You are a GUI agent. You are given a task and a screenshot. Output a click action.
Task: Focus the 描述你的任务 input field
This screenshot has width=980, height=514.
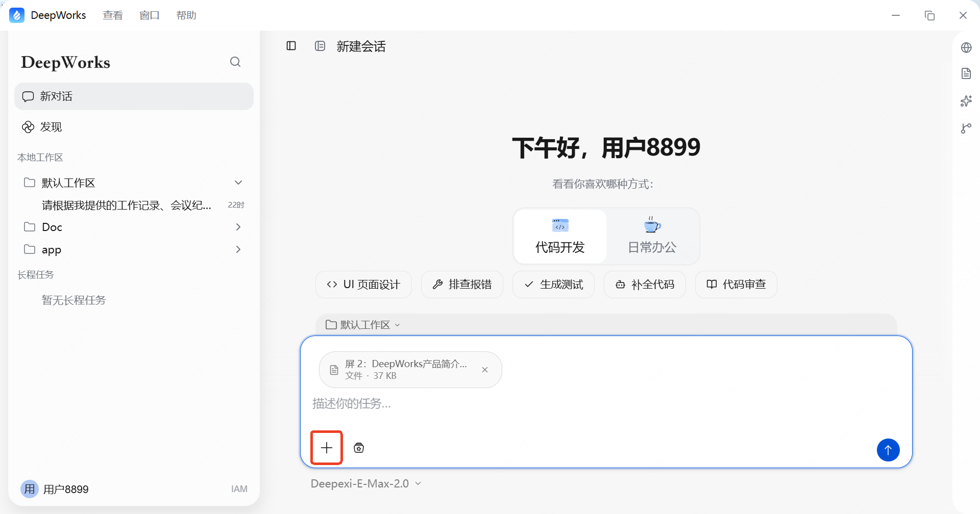click(606, 404)
